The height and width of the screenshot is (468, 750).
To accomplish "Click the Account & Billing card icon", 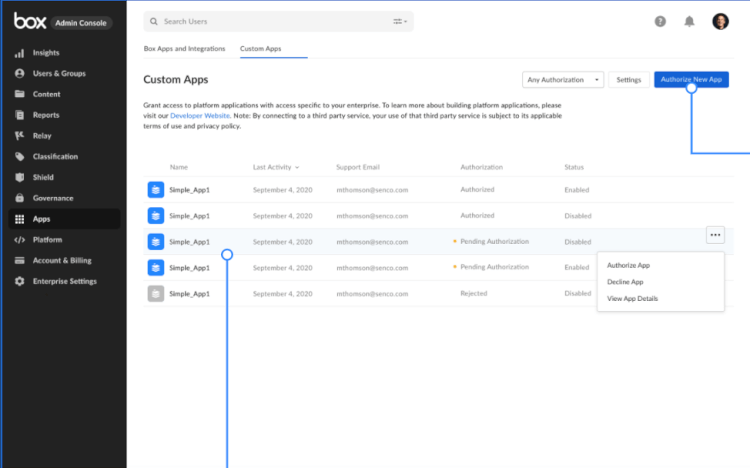I will click(x=19, y=260).
